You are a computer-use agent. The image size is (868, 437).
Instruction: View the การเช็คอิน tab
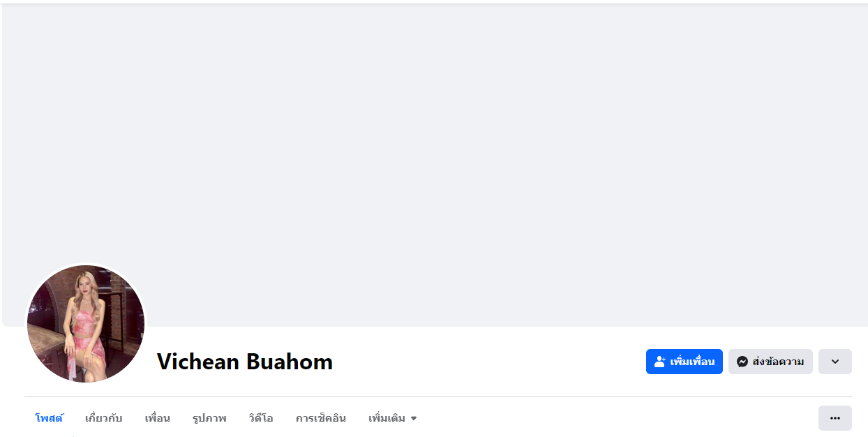[x=320, y=418]
